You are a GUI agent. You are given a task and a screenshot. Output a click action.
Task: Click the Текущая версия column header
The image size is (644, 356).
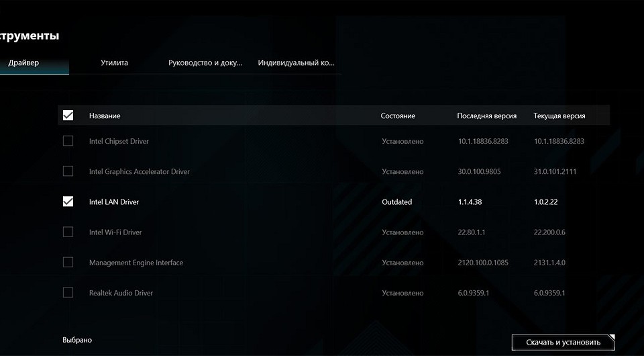[x=559, y=116]
